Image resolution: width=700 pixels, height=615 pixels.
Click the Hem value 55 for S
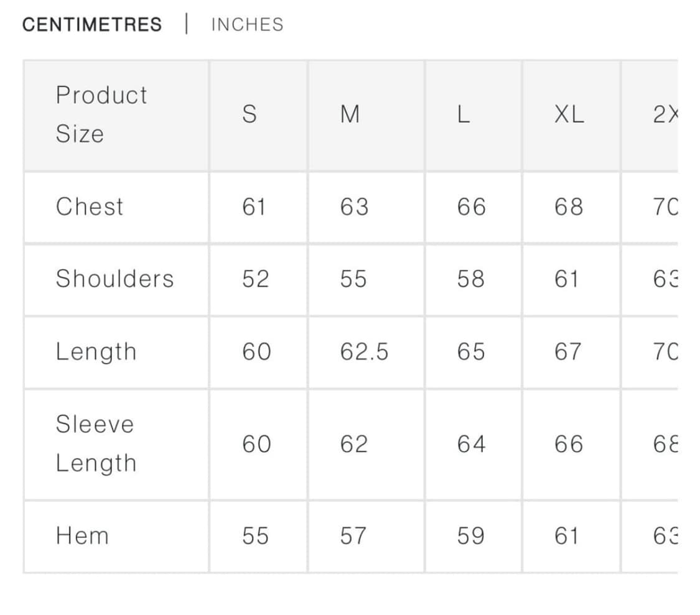[255, 535]
